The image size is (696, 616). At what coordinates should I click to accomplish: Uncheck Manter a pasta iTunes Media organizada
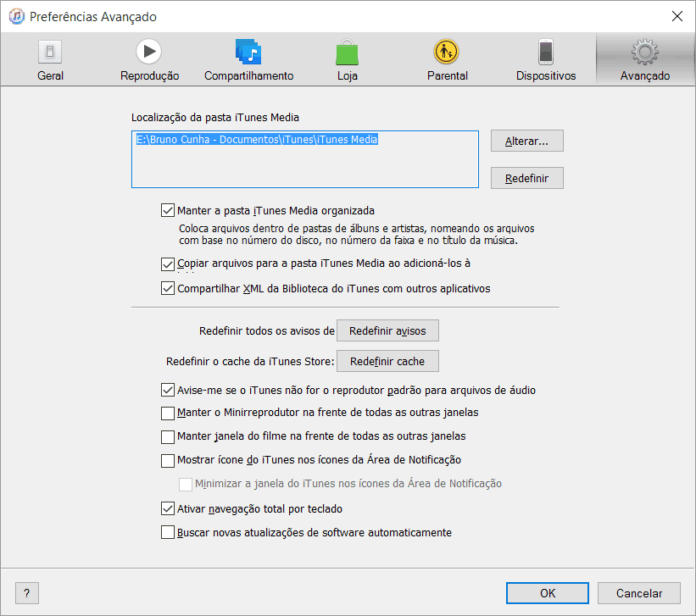coord(167,210)
